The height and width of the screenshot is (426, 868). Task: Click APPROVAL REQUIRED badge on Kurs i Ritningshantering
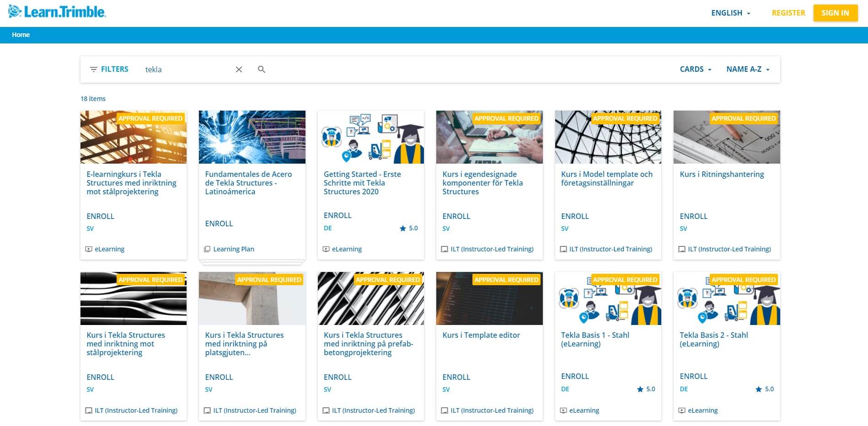click(x=744, y=118)
